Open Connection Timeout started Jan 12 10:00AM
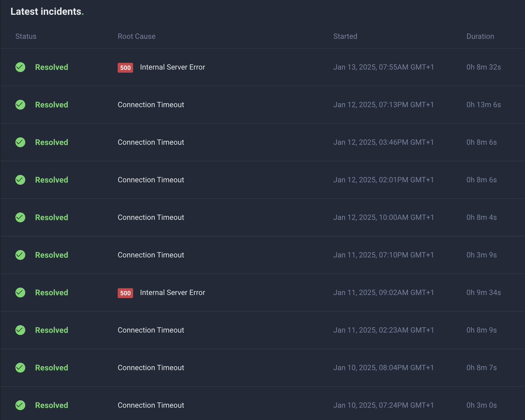This screenshot has height=420, width=525. [151, 217]
